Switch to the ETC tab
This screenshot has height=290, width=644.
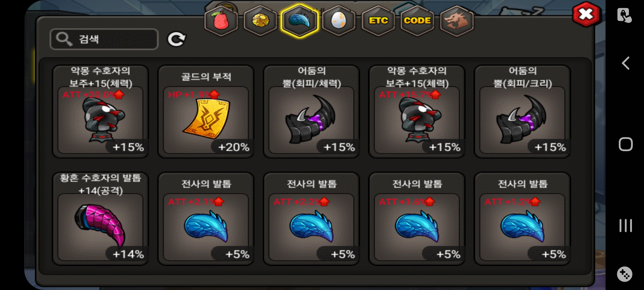click(x=378, y=20)
